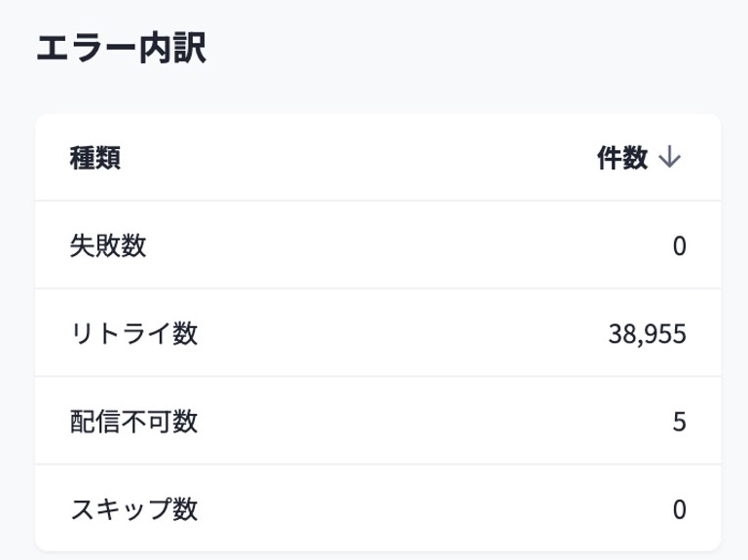Click the down-arrow sort icon beside 件数
The height and width of the screenshot is (560, 748).
[669, 159]
